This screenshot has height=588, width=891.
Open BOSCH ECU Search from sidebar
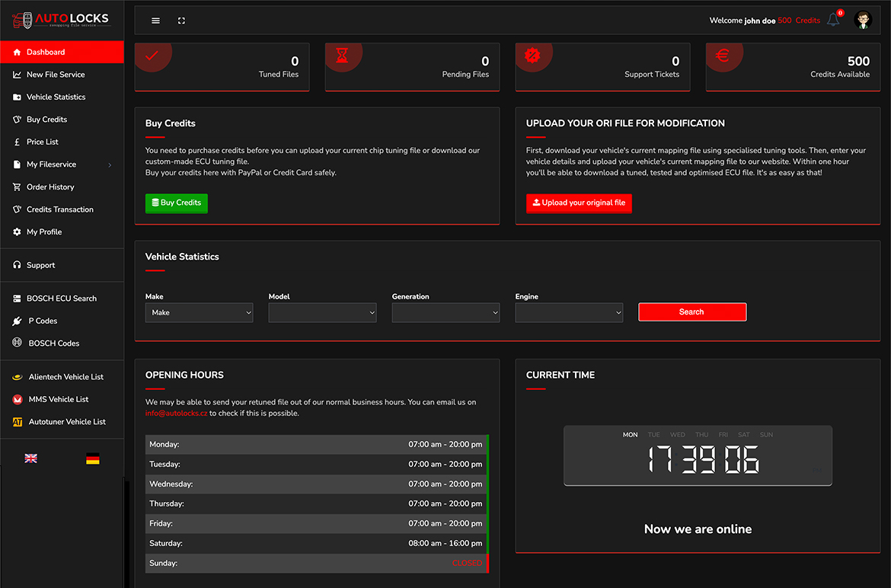point(61,299)
